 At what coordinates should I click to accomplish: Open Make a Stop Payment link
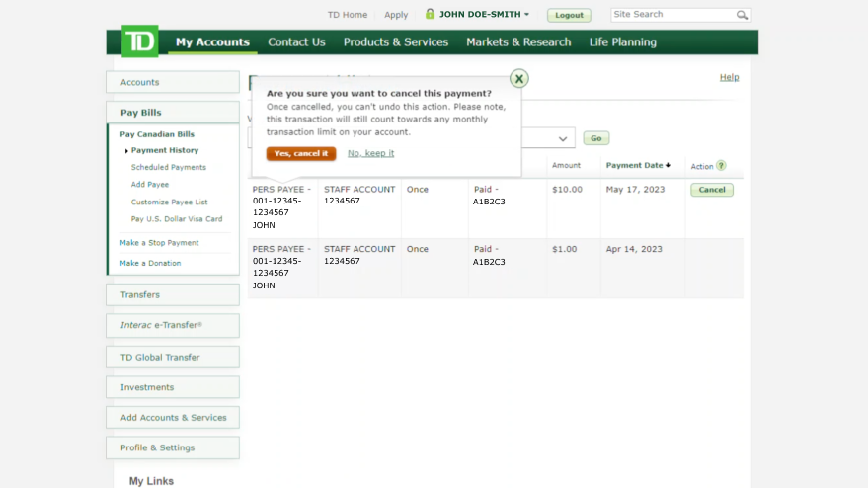(159, 243)
